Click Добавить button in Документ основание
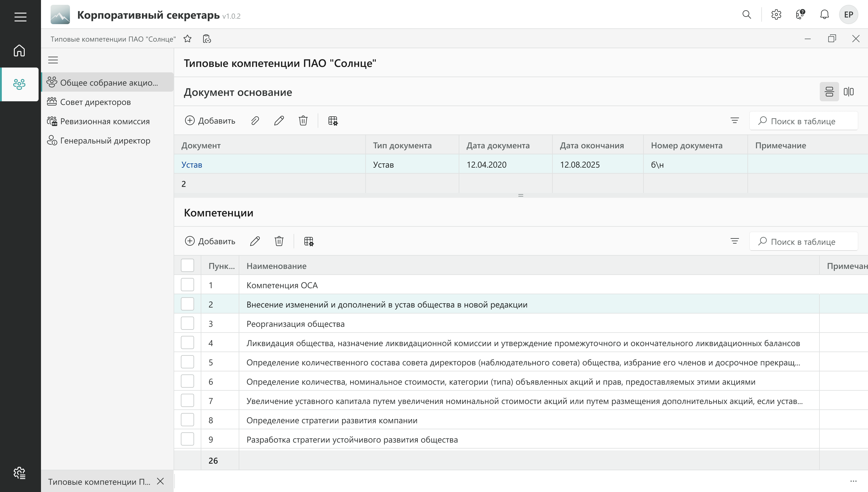Image resolution: width=868 pixels, height=492 pixels. 210,121
